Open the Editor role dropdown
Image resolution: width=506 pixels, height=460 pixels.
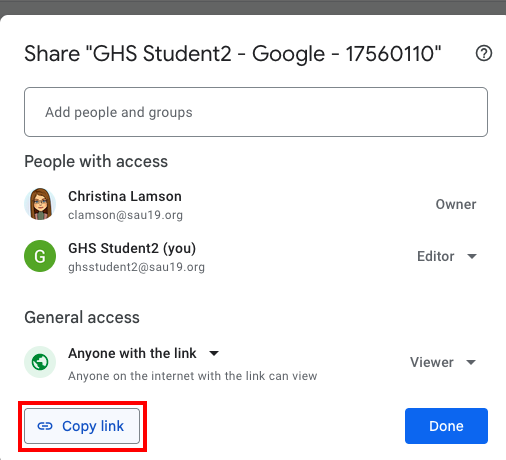pyautogui.click(x=447, y=256)
